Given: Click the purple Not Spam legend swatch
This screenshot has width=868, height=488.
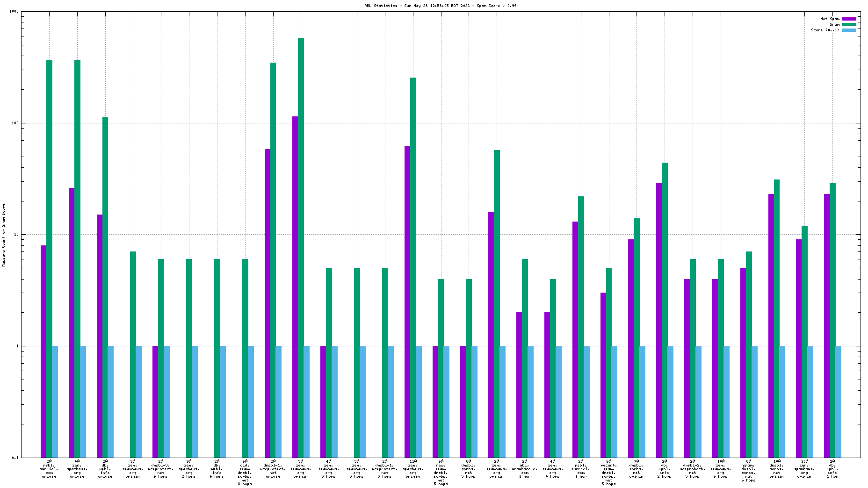Looking at the screenshot, I should pyautogui.click(x=849, y=19).
